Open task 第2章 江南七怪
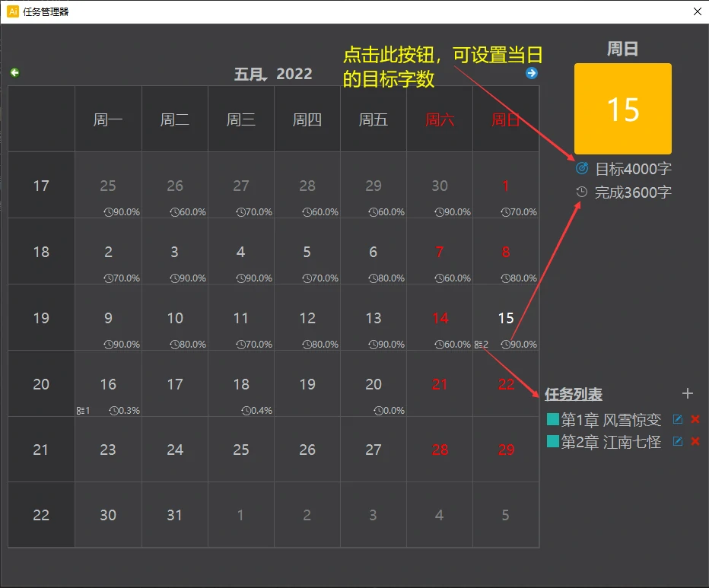 [611, 441]
